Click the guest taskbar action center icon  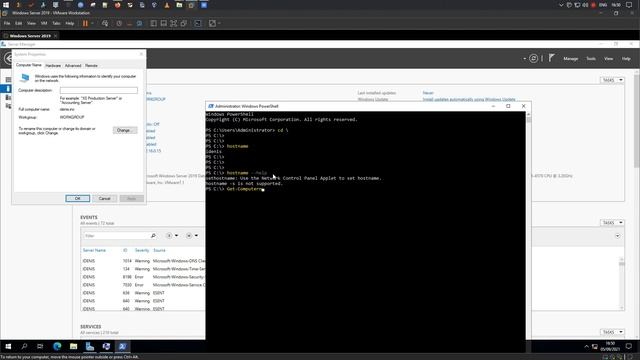coord(629,347)
